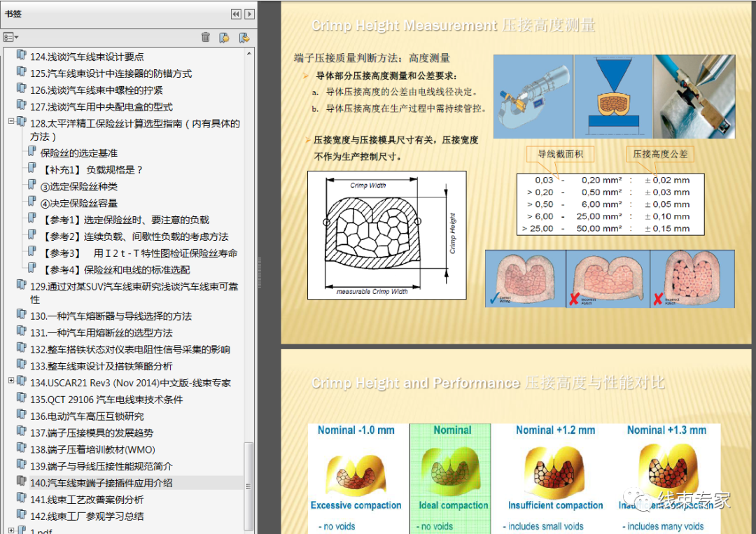Open bookmark 129.通过对某SUV汽车线束研究
Image resolution: width=756 pixels, height=534 pixels.
click(x=134, y=293)
